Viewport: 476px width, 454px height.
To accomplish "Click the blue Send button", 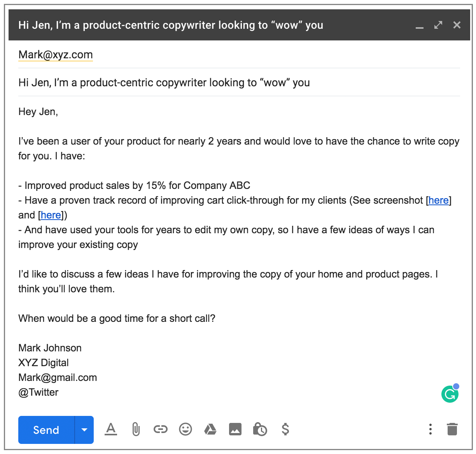I will coord(46,430).
